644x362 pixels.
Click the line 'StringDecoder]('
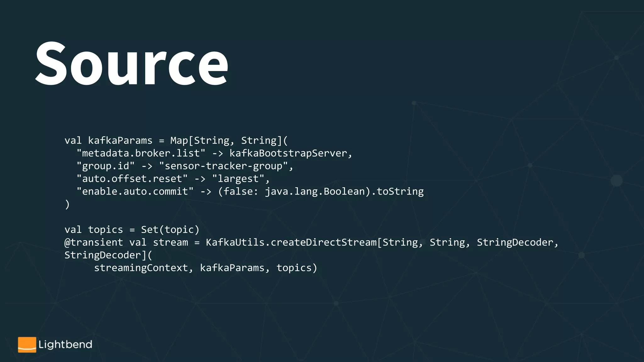(x=108, y=255)
